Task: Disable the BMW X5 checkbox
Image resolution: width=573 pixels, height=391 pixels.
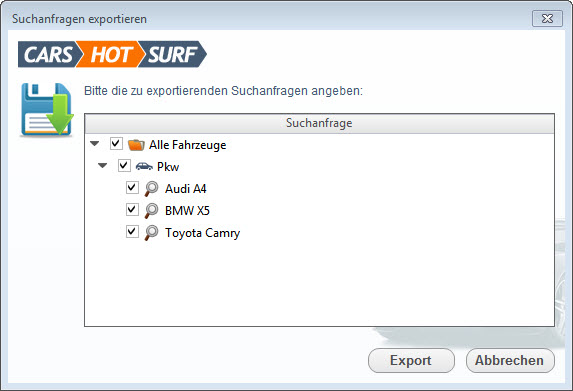Action: click(x=132, y=209)
